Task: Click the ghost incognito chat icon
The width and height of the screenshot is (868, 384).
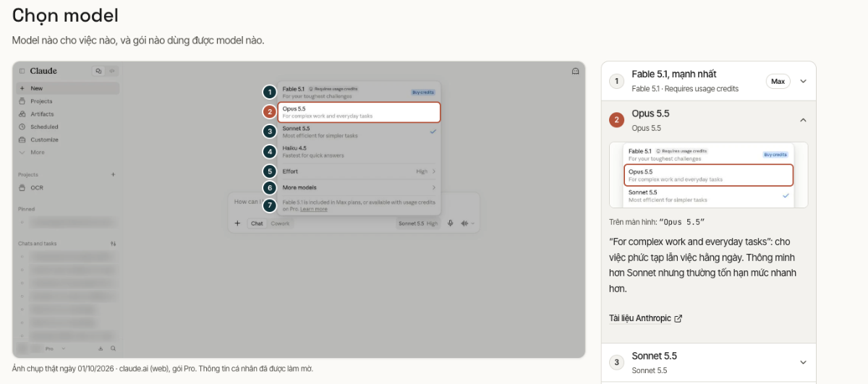Action: (x=575, y=71)
